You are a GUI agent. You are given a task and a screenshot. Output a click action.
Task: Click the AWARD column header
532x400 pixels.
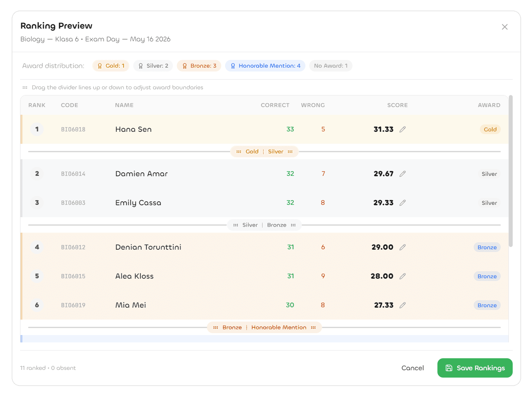[489, 105]
